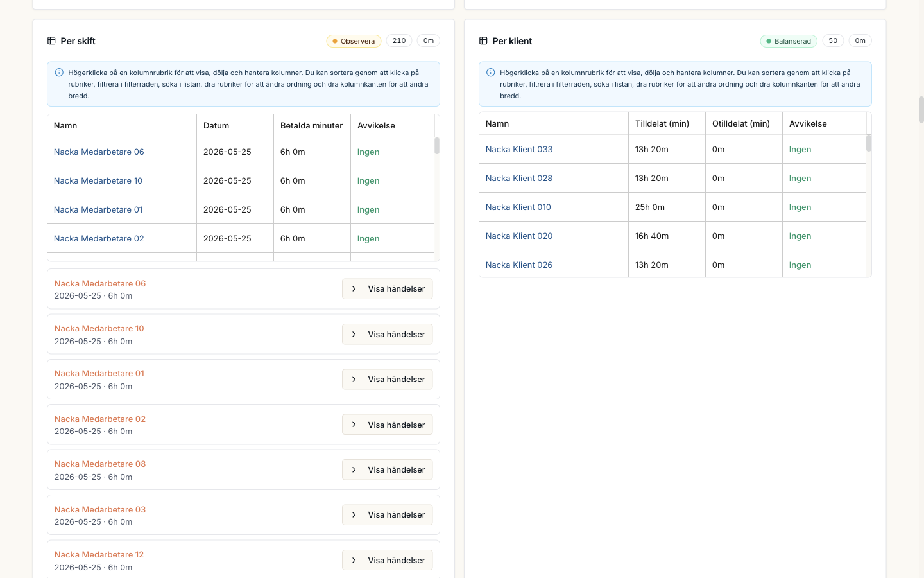924x578 pixels.
Task: Click the 210 count badge
Action: [x=399, y=40]
